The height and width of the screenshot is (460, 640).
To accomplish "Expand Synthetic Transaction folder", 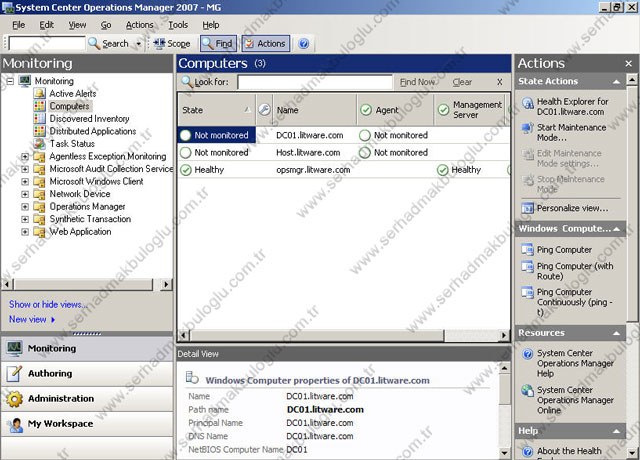I will point(25,219).
